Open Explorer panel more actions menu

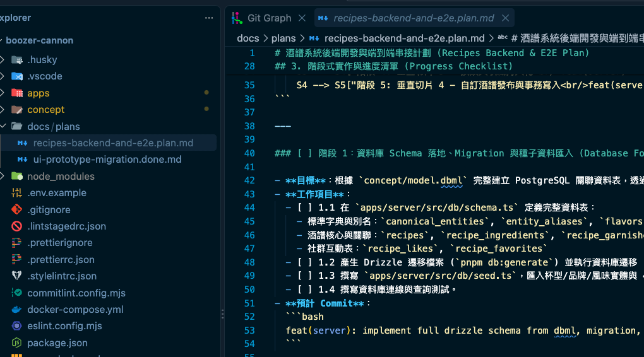click(208, 18)
